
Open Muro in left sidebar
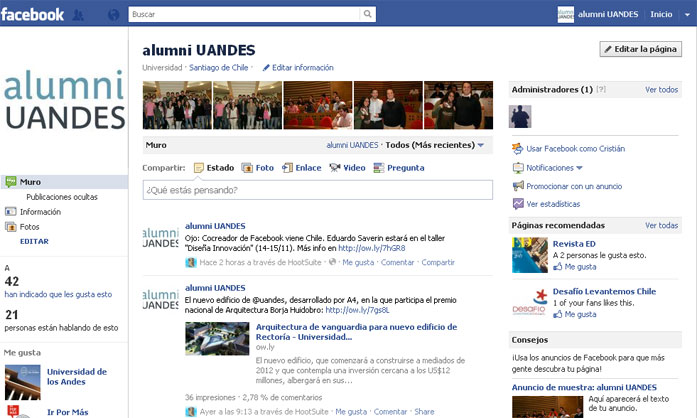[64, 182]
